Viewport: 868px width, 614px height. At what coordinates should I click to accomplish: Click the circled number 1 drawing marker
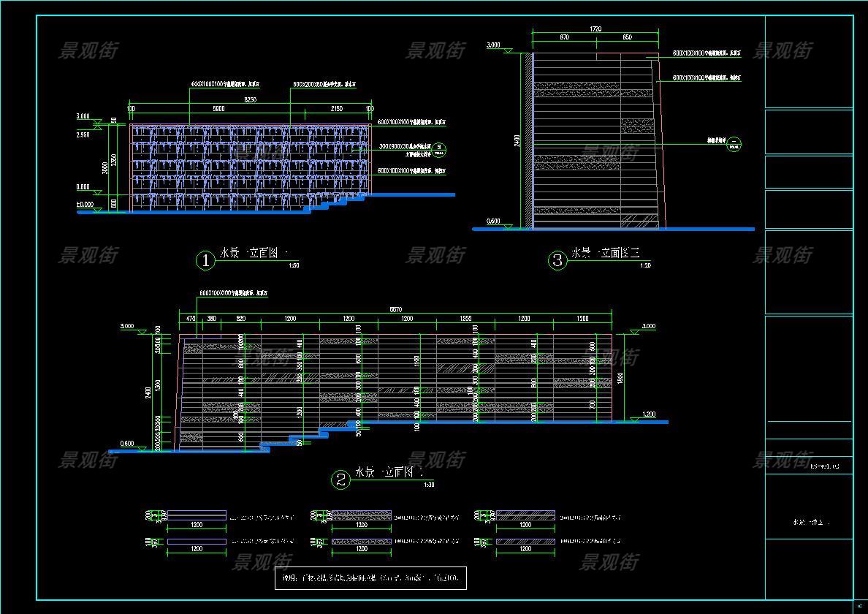pyautogui.click(x=205, y=260)
